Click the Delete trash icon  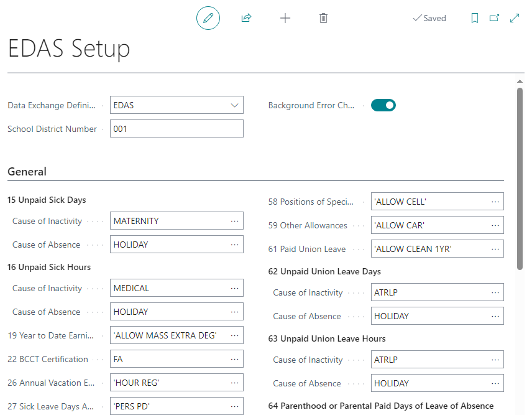pyautogui.click(x=323, y=18)
